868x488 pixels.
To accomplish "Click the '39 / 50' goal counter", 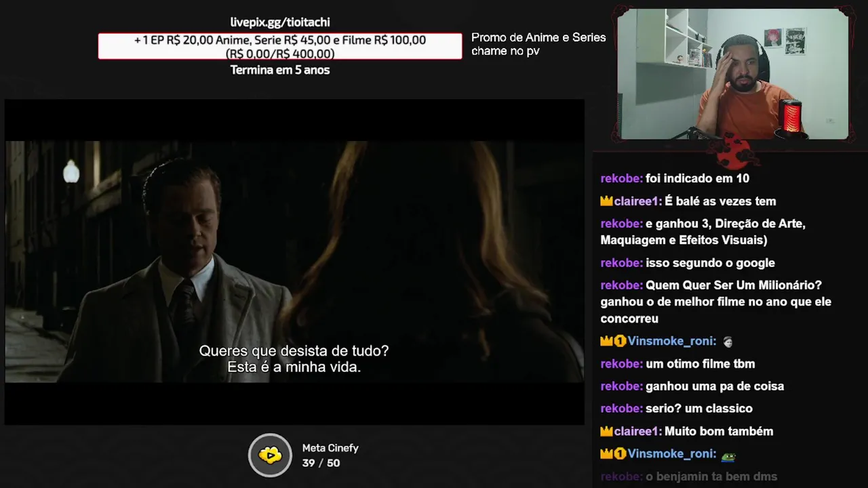I will pyautogui.click(x=321, y=463).
